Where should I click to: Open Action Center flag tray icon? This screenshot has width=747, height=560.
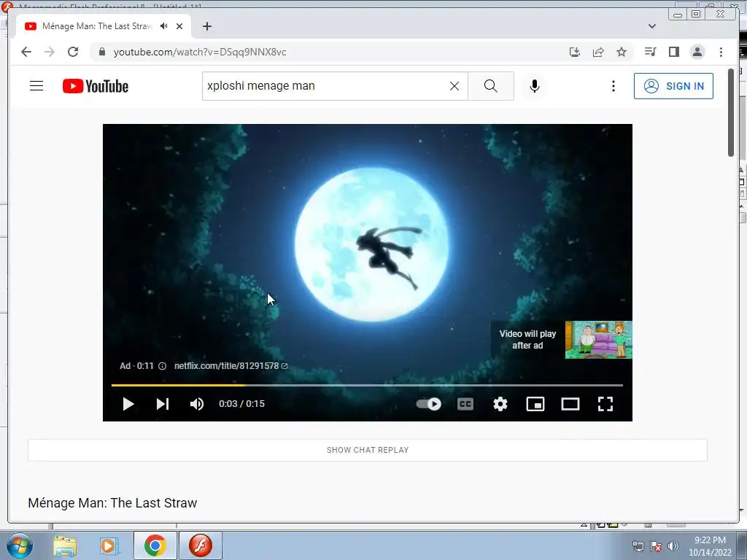coord(656,546)
